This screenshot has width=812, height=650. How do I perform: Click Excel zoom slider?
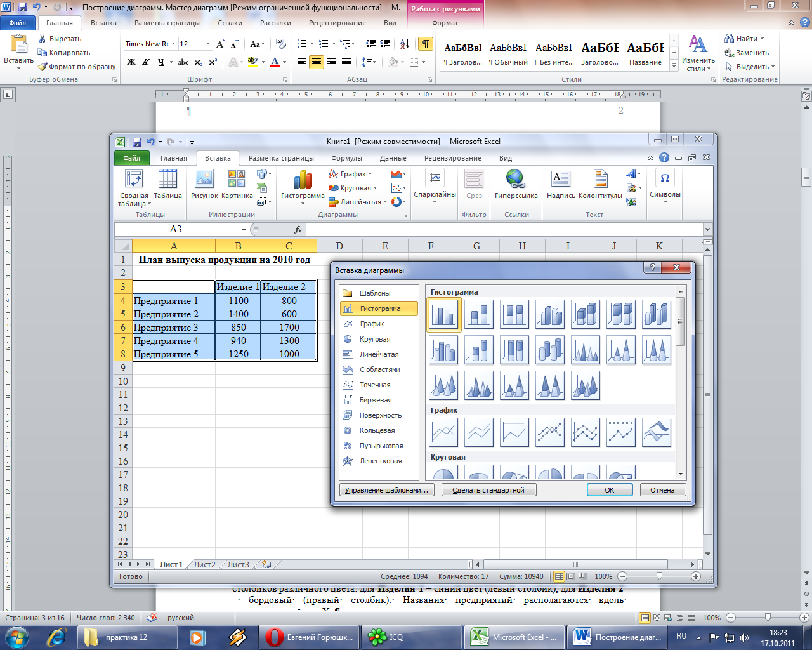[x=660, y=576]
